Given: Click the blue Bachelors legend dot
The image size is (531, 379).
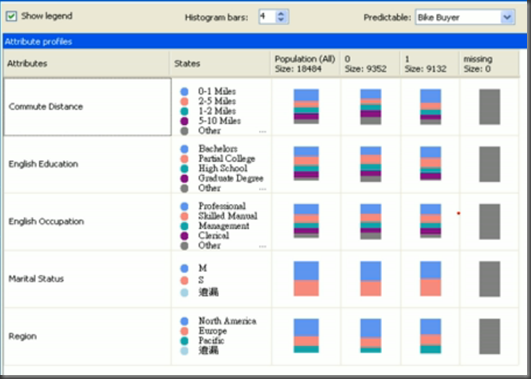Looking at the screenshot, I should (184, 149).
